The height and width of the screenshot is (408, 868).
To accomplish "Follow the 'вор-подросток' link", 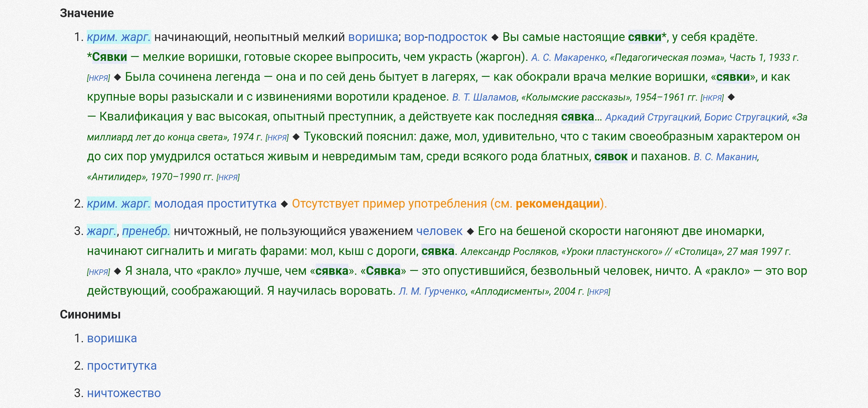I will tap(445, 37).
